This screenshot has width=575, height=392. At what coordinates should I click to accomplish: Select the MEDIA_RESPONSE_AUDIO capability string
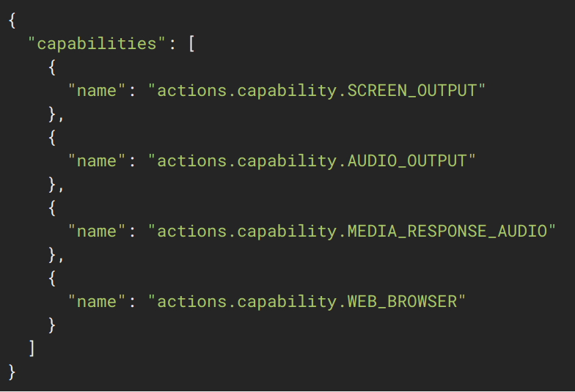(x=351, y=231)
